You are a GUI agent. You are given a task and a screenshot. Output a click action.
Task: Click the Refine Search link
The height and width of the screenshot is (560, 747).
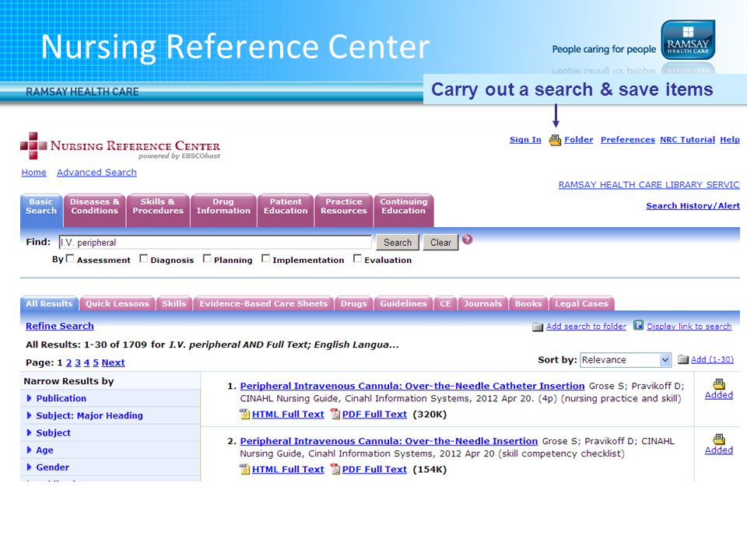click(60, 326)
